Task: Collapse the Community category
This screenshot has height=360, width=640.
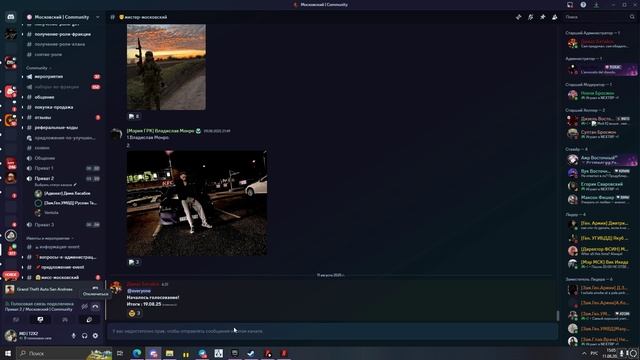Action: [x=38, y=68]
